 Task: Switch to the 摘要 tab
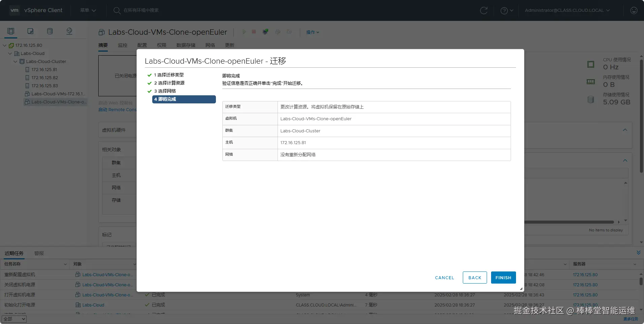103,45
